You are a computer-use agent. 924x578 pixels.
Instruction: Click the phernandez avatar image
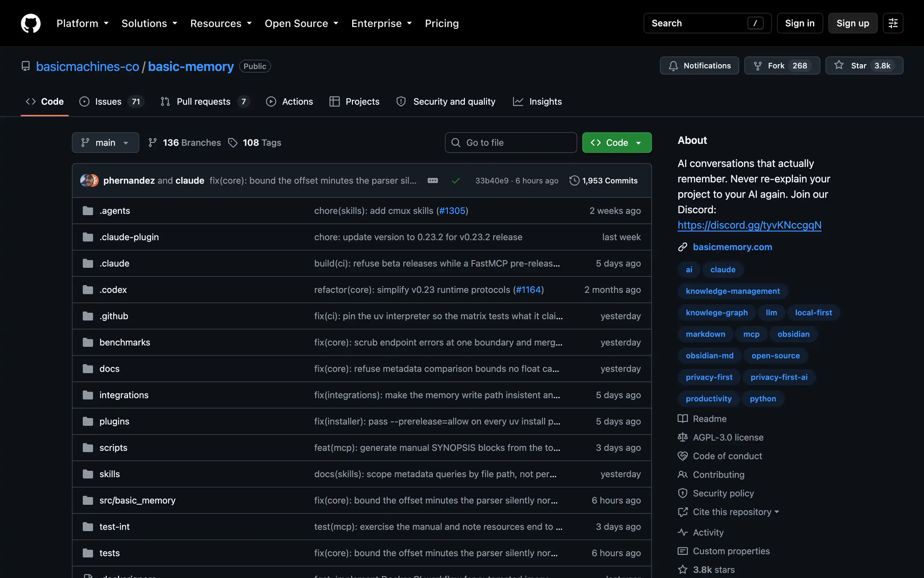86,180
